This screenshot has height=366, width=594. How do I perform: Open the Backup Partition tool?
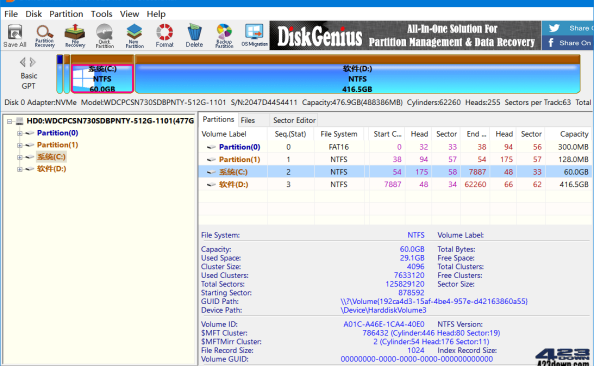[224, 36]
